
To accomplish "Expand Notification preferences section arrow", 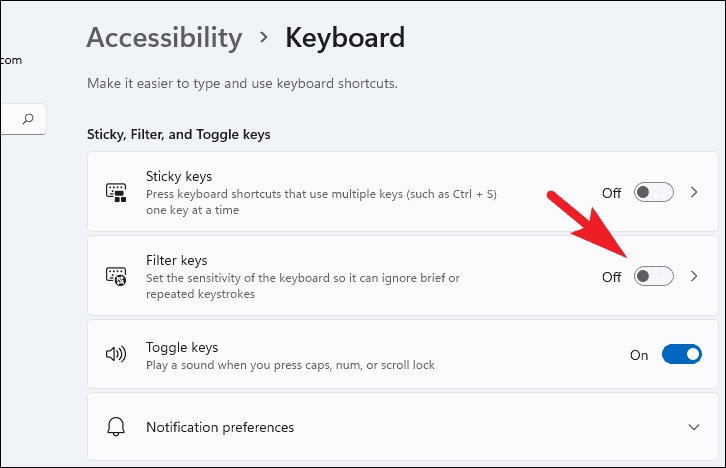I will (695, 427).
